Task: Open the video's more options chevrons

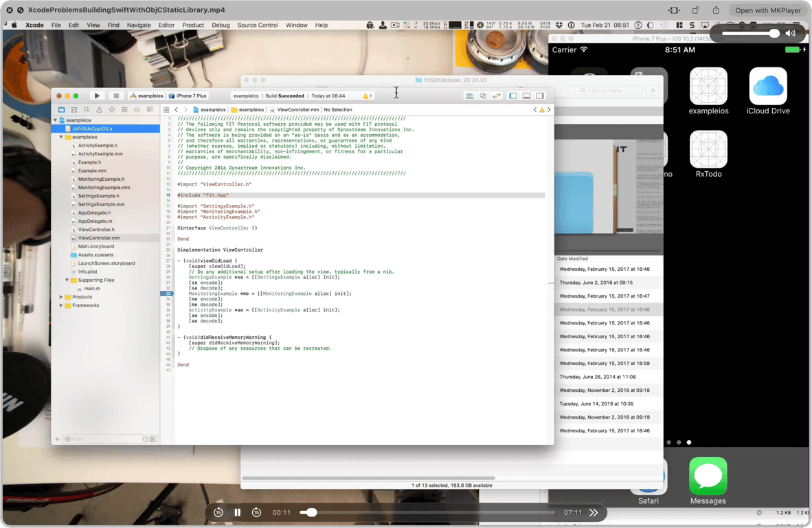Action: pyautogui.click(x=594, y=512)
